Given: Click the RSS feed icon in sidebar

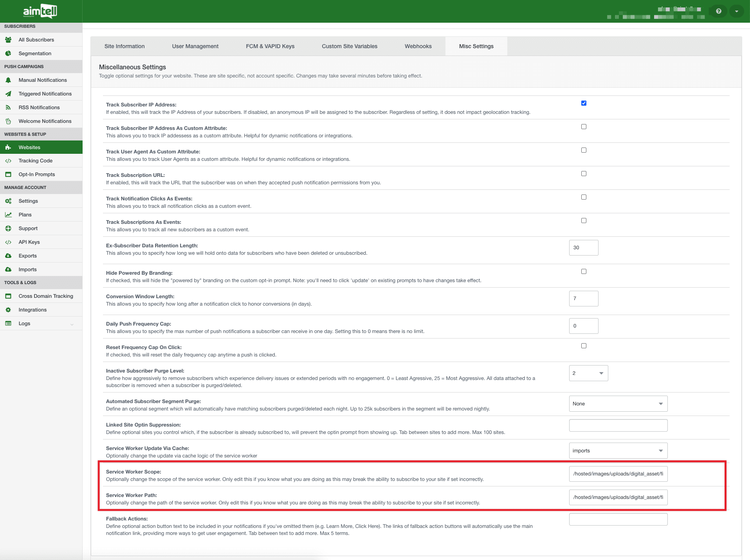Looking at the screenshot, I should [8, 108].
